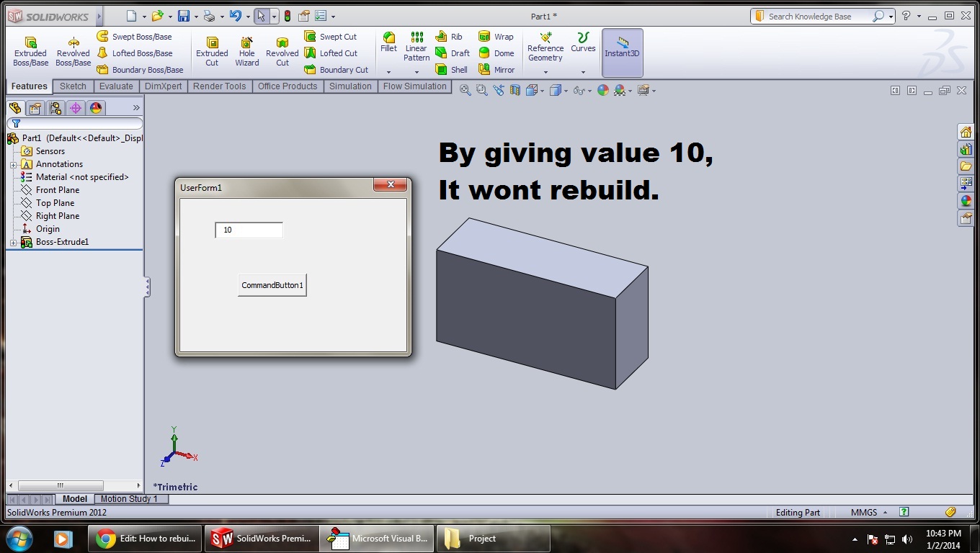Switch to PropertyManager panel tab
Viewport: 980px width, 553px height.
35,108
